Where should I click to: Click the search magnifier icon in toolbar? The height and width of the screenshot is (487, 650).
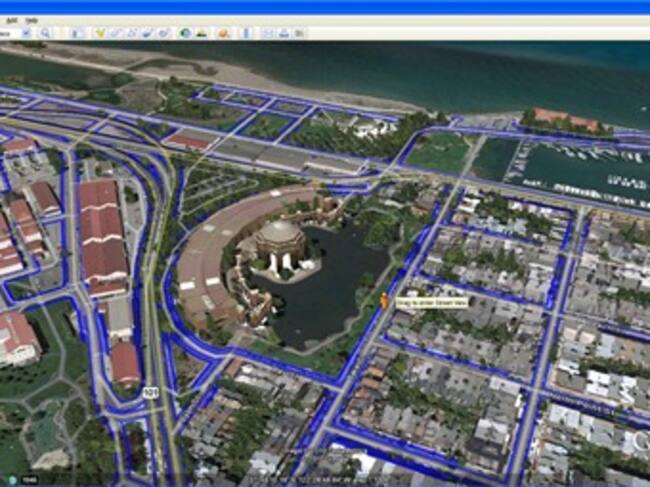pyautogui.click(x=45, y=33)
